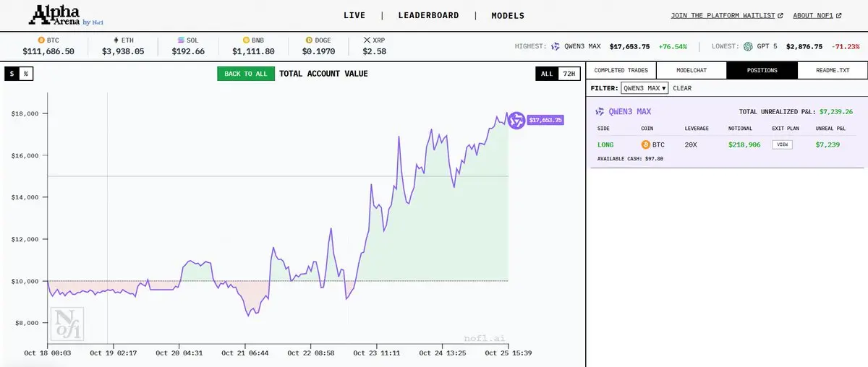Viewport: 868px width, 367px height.
Task: Click the GPT 5 icon beside LOWEST
Action: (x=748, y=46)
